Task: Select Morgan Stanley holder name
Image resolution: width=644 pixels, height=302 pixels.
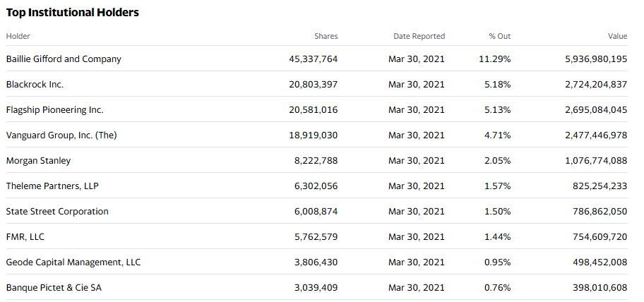Action: [38, 161]
